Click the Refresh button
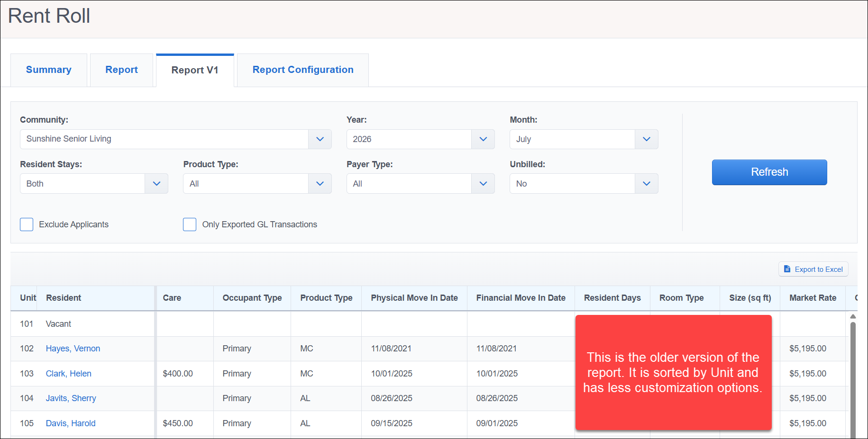The width and height of the screenshot is (868, 439). (769, 172)
